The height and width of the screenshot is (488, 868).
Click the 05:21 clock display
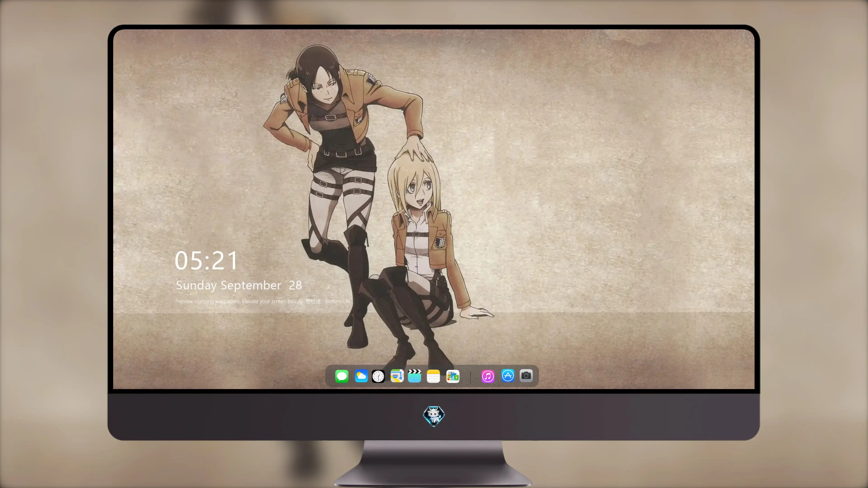pyautogui.click(x=206, y=261)
